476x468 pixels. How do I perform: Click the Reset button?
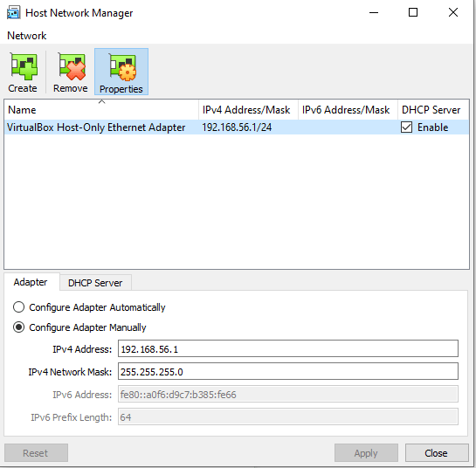click(x=36, y=453)
